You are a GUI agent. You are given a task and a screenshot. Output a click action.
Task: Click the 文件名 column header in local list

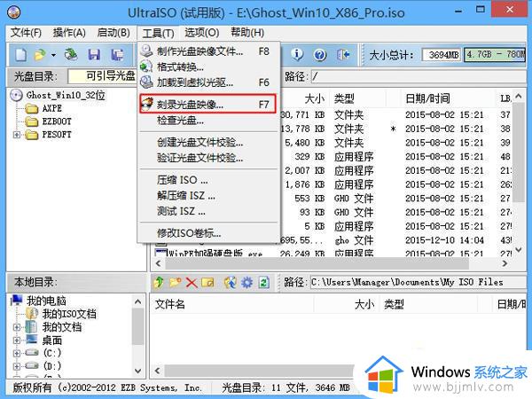coord(170,304)
